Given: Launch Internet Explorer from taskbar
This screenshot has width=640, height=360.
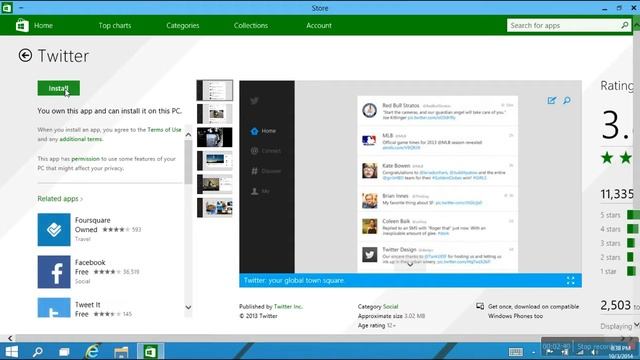Looking at the screenshot, I should [92, 351].
